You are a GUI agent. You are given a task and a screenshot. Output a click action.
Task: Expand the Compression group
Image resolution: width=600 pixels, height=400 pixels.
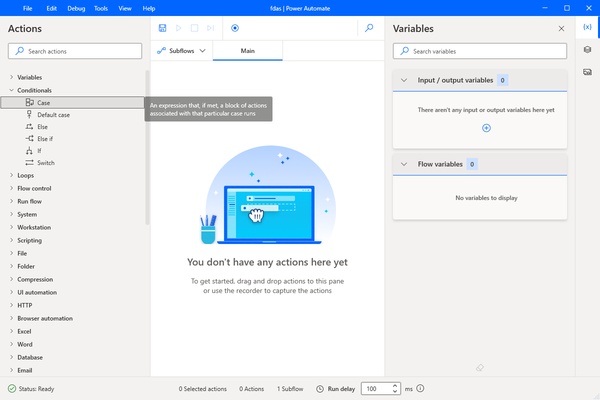coord(11,279)
